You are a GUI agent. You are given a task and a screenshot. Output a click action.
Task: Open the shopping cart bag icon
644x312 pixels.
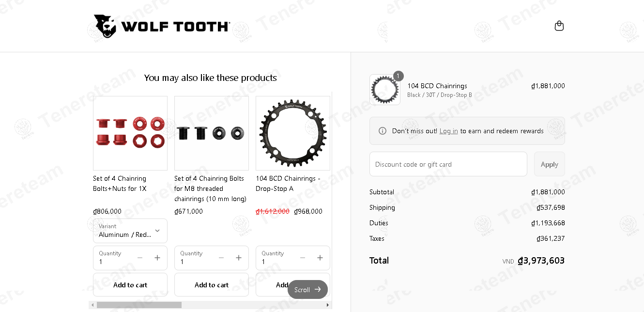[x=559, y=26]
